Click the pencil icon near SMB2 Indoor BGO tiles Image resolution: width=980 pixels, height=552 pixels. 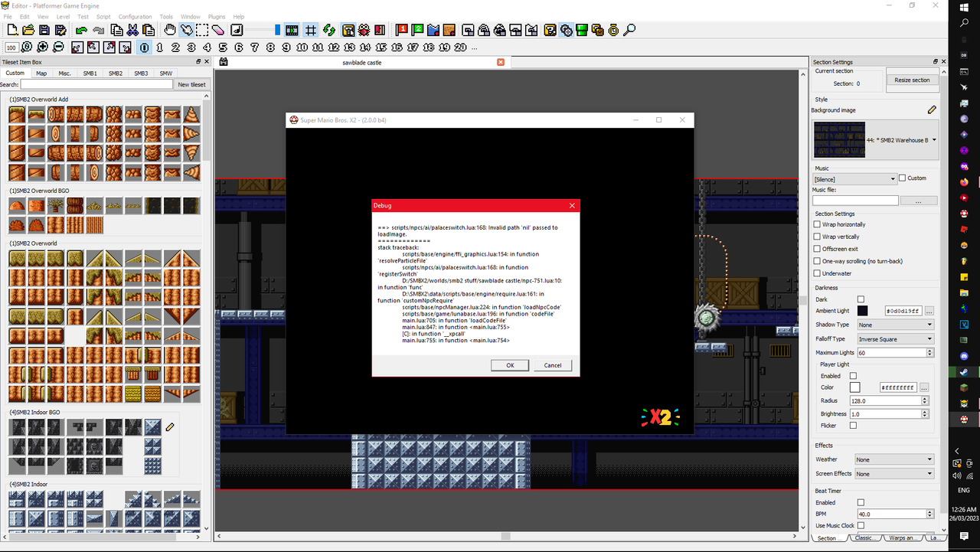[170, 426]
